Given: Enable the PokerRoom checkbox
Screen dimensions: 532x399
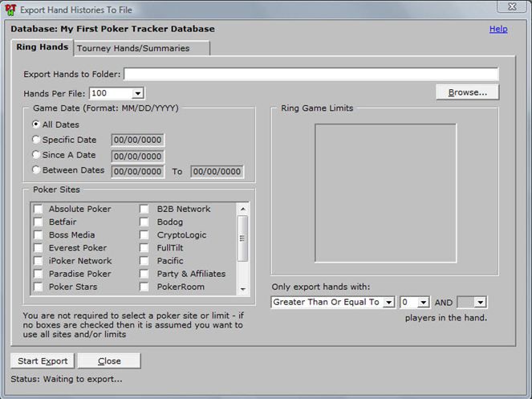Looking at the screenshot, I should 144,287.
